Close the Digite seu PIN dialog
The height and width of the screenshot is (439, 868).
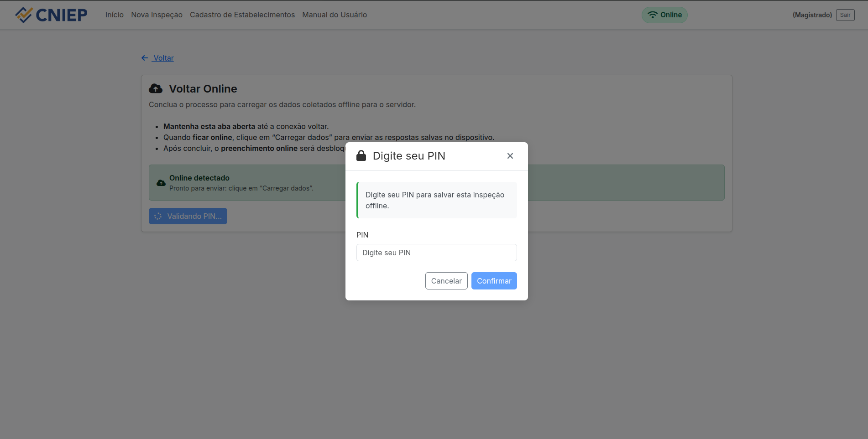point(510,156)
